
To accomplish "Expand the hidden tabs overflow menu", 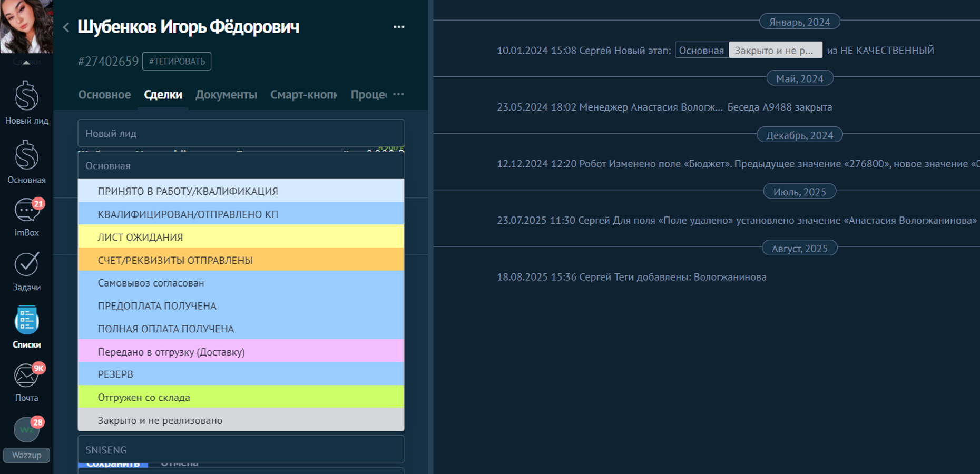I will coord(398,94).
